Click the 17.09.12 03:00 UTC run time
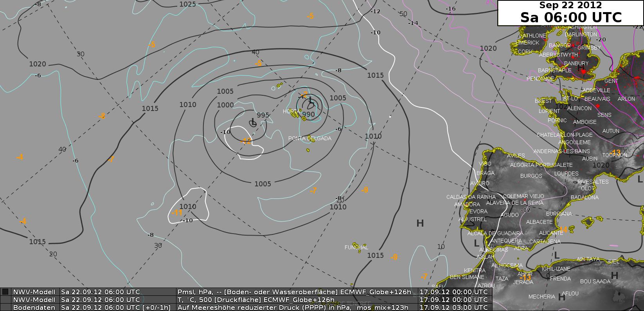Viewport: 644px width, 311px height. click(x=453, y=307)
